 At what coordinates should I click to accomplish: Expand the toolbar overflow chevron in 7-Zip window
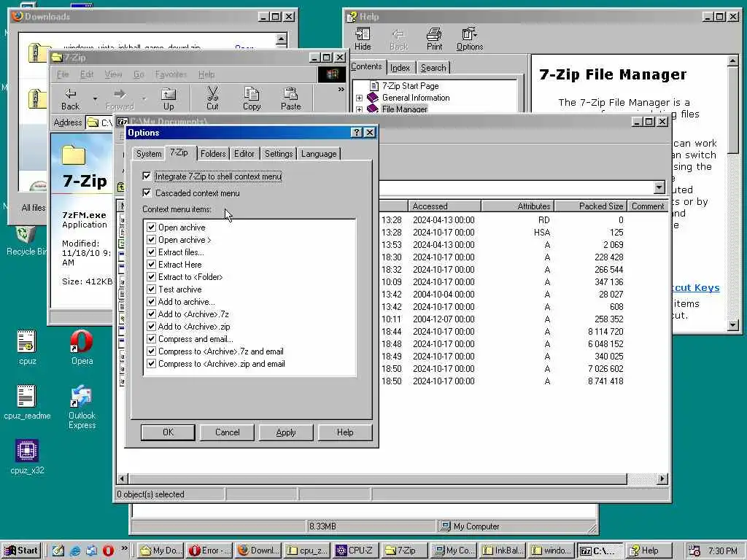coord(341,89)
